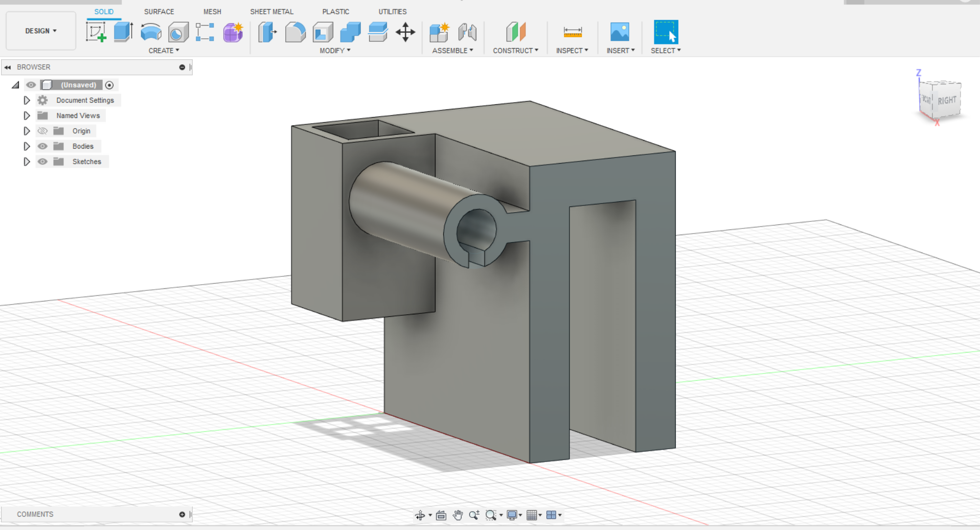Switch to the MESH tab
Image resolution: width=980 pixels, height=530 pixels.
tap(212, 11)
